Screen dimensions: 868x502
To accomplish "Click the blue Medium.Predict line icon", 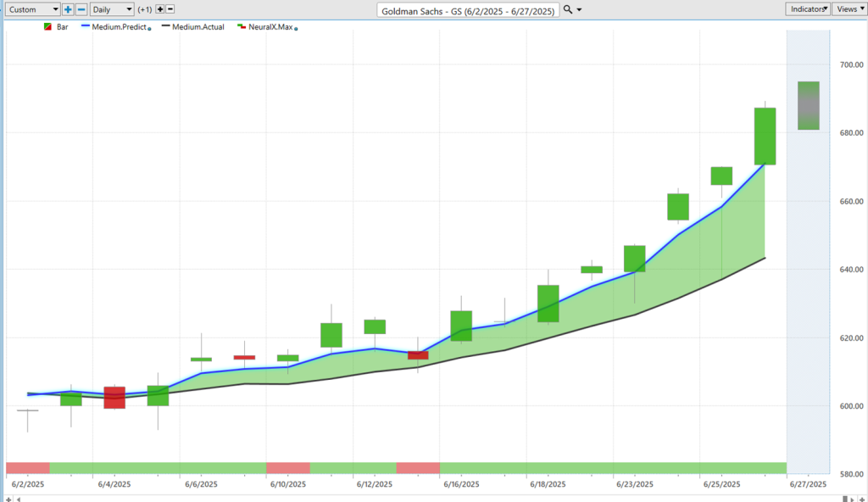I will [x=85, y=27].
